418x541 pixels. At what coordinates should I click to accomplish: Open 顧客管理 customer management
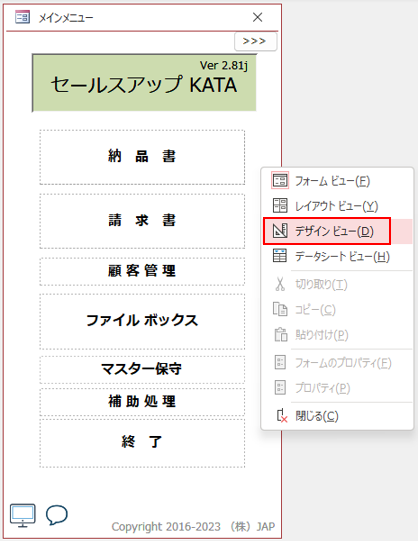[142, 271]
